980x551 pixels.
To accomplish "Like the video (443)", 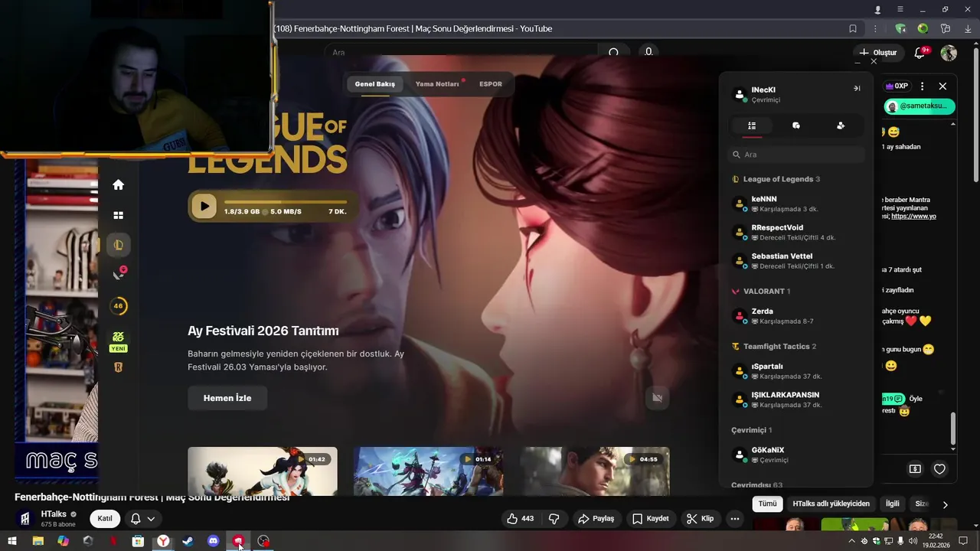I will point(520,519).
